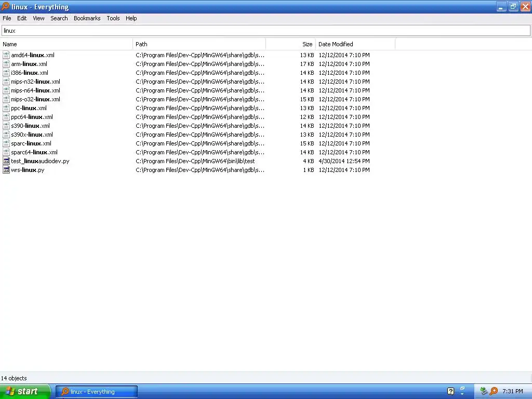Click the sparc64-linux.xml file icon
The width and height of the screenshot is (532, 399).
click(6, 152)
